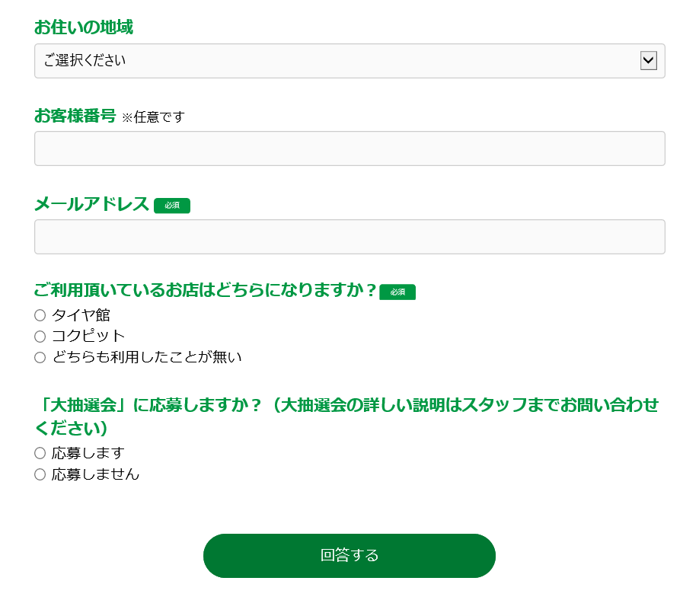Viewport: 699px width, 616px height.
Task: Select the コクピット radio button
Action: [x=40, y=337]
